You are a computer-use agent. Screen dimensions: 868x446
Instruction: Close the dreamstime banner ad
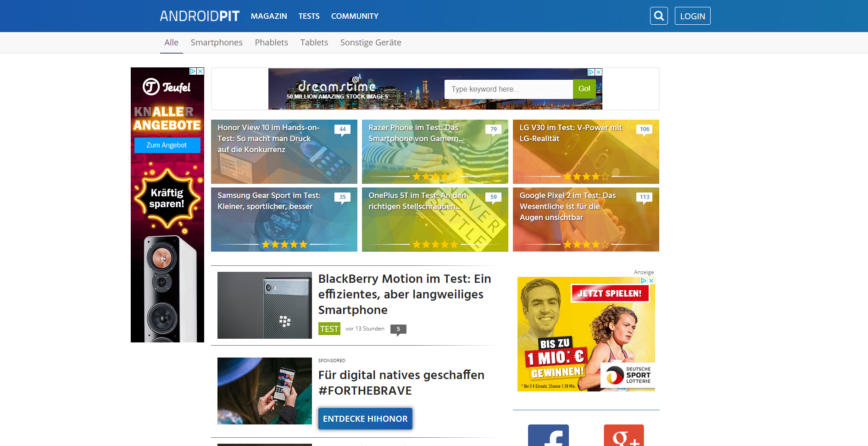pyautogui.click(x=598, y=72)
